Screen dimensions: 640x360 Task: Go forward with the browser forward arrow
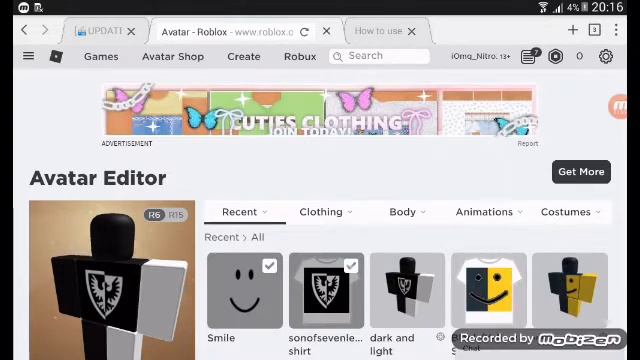coord(45,30)
